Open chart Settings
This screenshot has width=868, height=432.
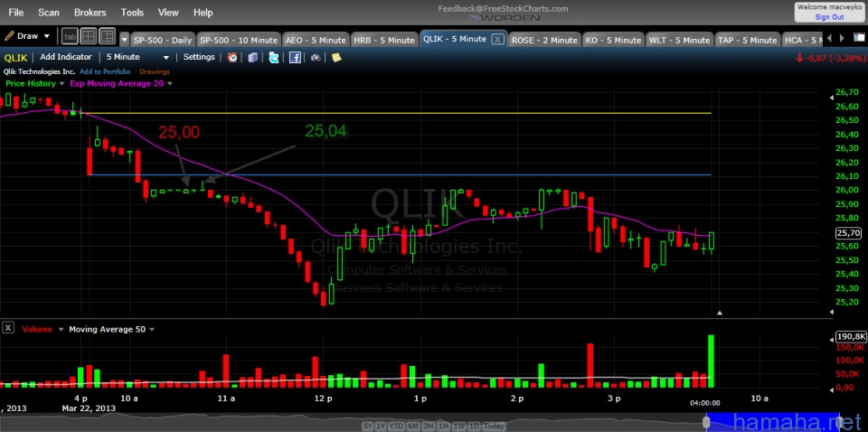coord(199,57)
